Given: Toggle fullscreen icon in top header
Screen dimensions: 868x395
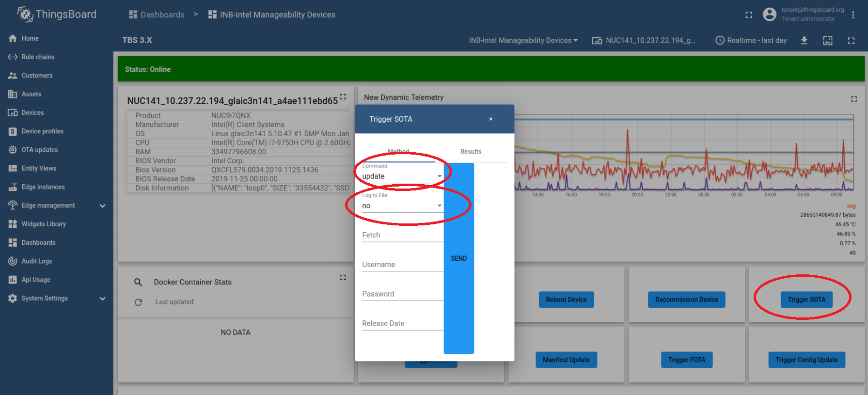Looking at the screenshot, I should (749, 15).
